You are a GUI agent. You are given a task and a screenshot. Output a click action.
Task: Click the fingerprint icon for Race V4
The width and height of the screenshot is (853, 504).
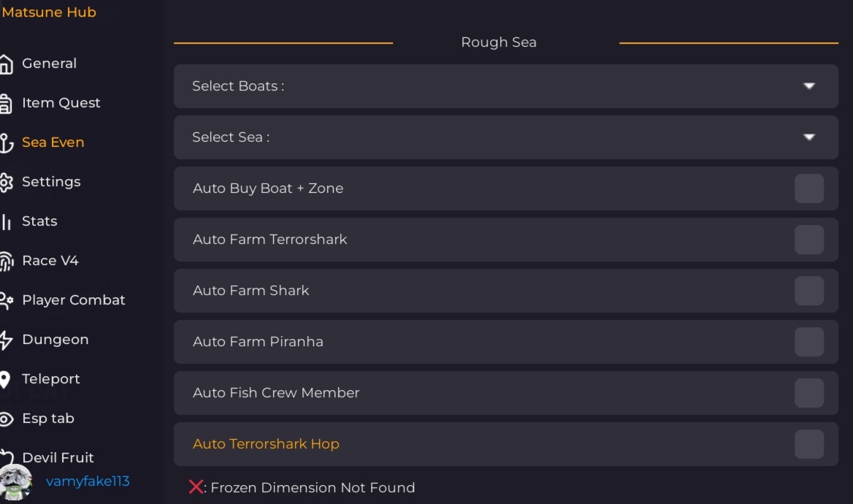click(6, 261)
